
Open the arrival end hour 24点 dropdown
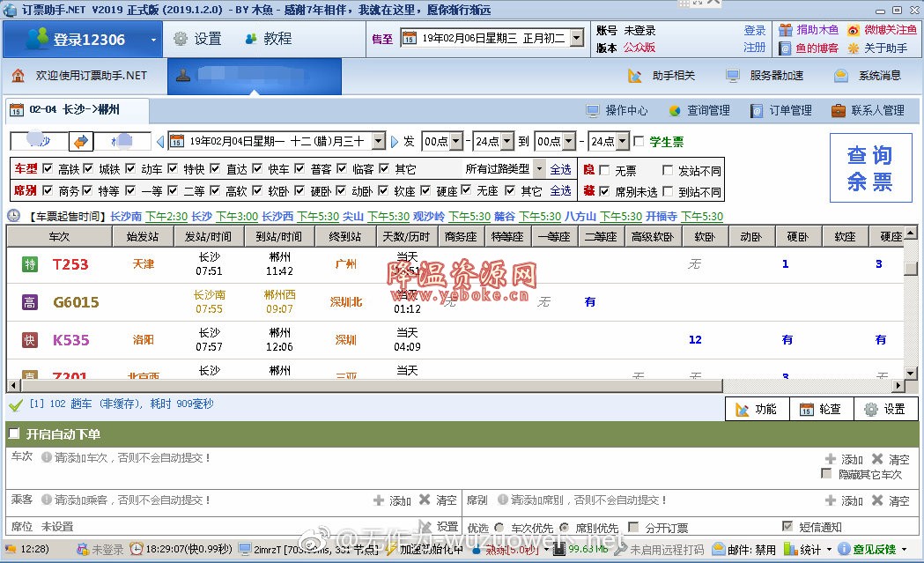[x=622, y=142]
